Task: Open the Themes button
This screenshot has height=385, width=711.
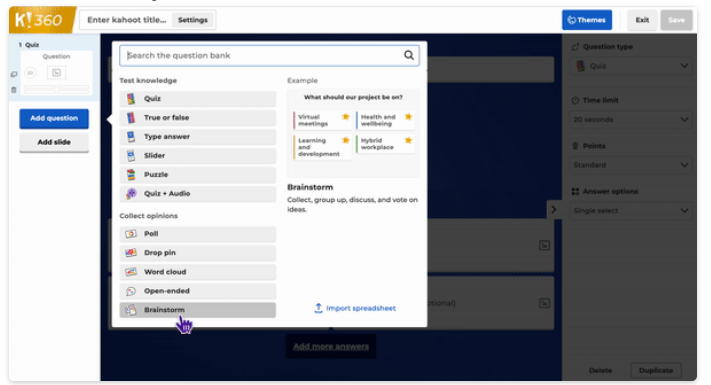Action: [587, 20]
